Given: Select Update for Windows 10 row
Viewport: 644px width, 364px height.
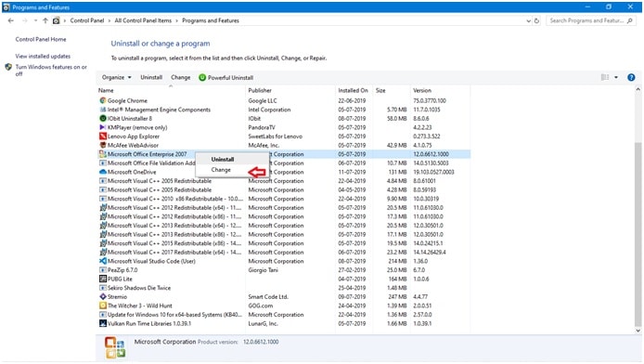Looking at the screenshot, I should click(283, 315).
